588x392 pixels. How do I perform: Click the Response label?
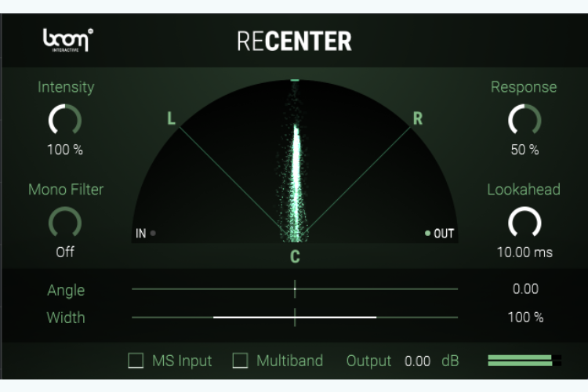pos(524,87)
